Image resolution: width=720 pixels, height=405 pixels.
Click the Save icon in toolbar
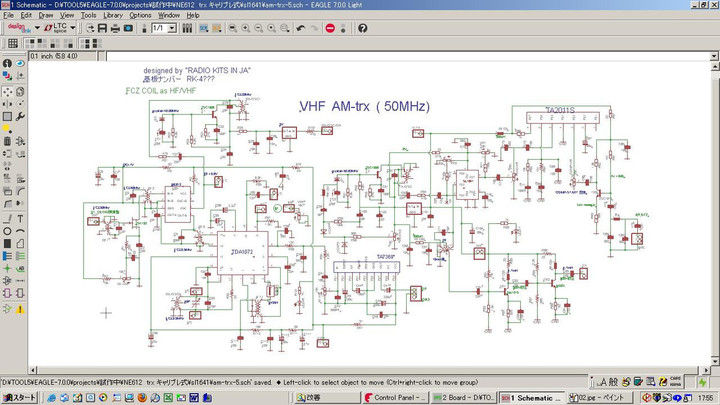pyautogui.click(x=103, y=28)
